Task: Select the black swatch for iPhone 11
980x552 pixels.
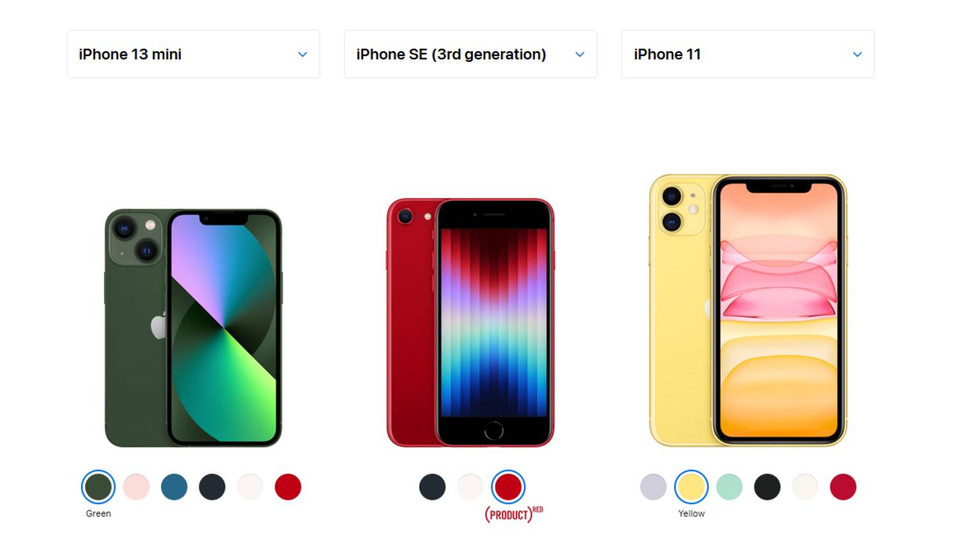Action: click(x=768, y=487)
